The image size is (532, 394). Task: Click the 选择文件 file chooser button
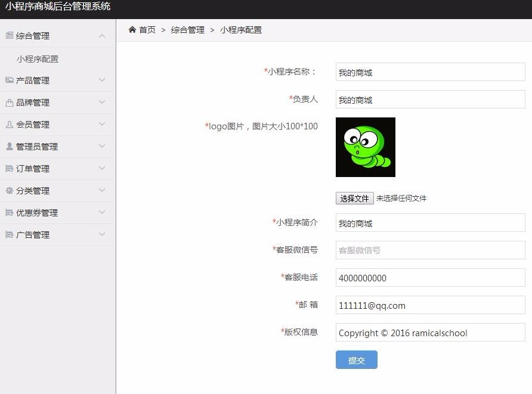point(354,198)
